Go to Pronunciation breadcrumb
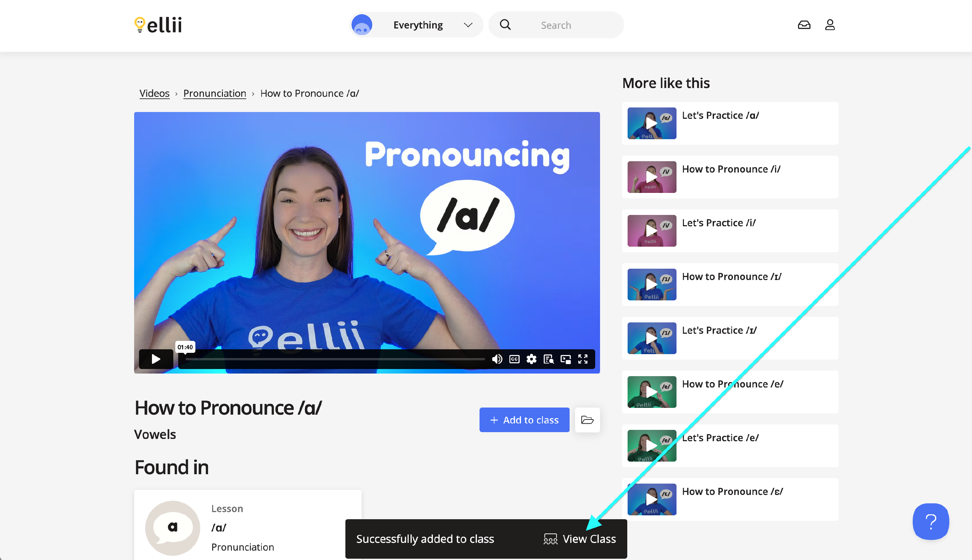972x560 pixels. 214,94
